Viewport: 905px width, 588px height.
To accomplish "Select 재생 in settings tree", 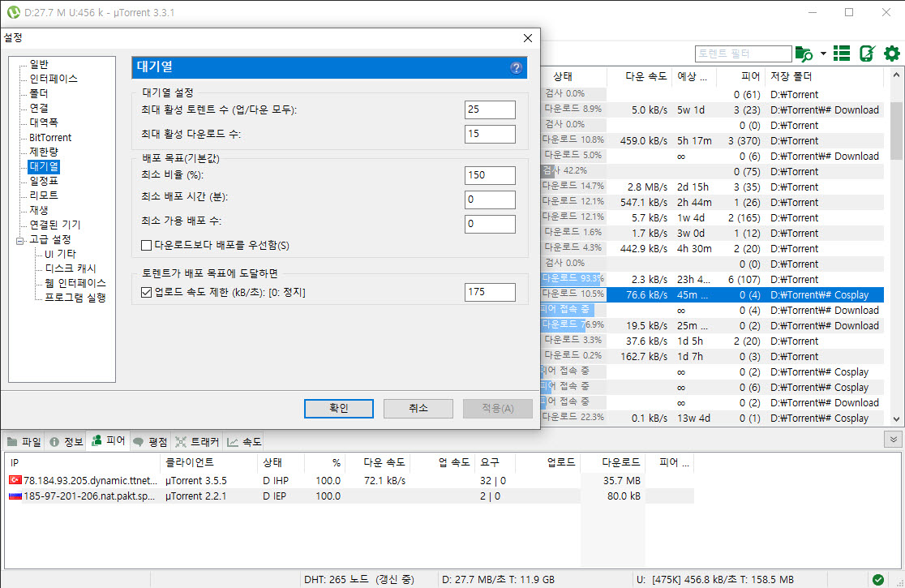I will point(39,210).
